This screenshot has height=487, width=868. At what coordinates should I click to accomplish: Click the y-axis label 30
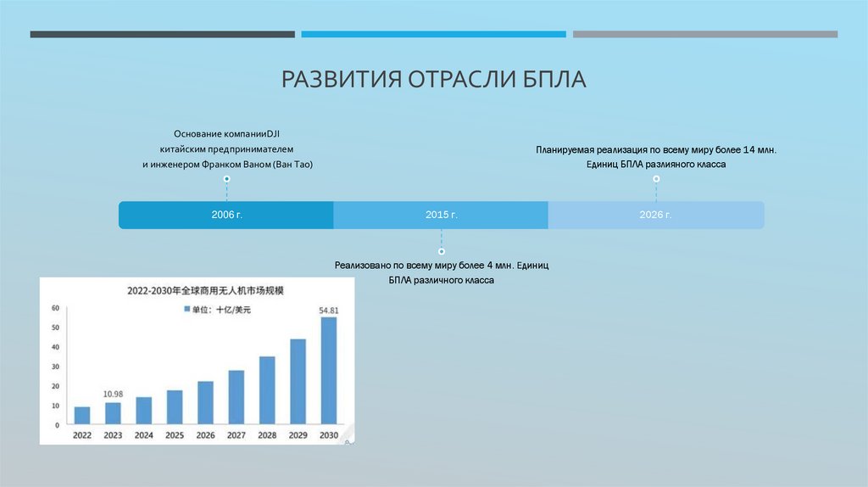(x=55, y=367)
